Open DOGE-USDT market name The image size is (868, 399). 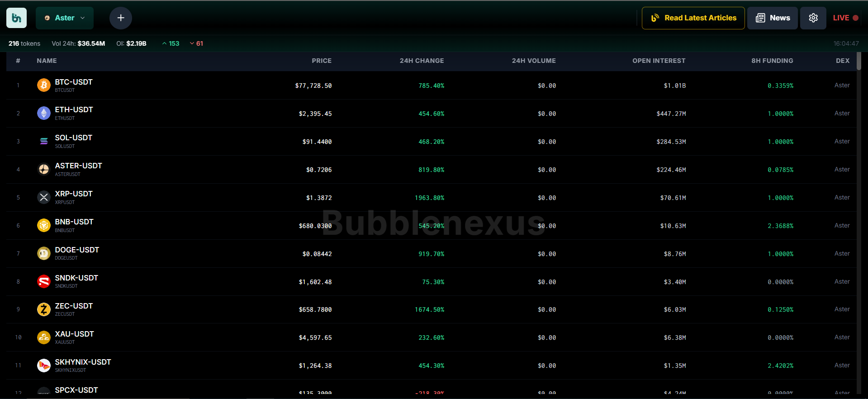coord(77,250)
